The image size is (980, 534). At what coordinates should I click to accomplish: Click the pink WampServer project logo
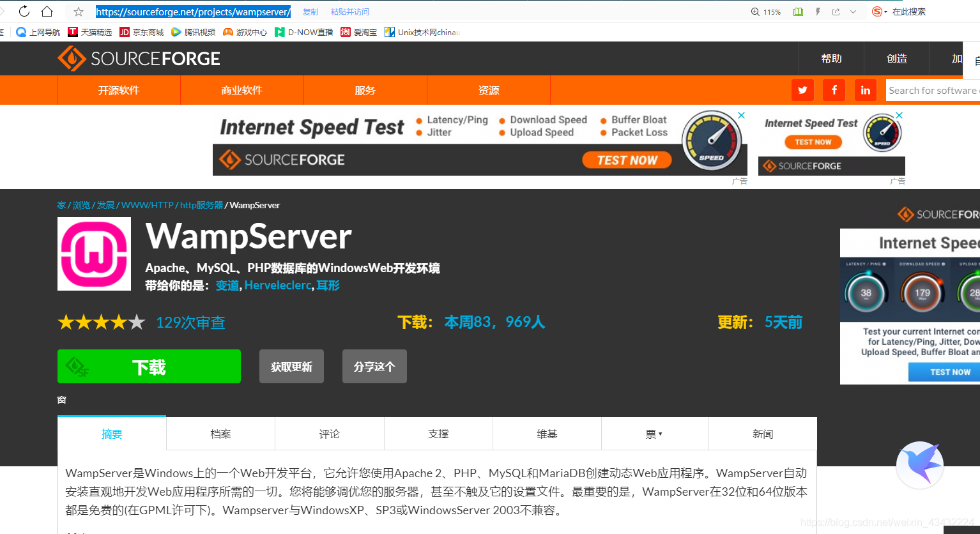point(94,254)
